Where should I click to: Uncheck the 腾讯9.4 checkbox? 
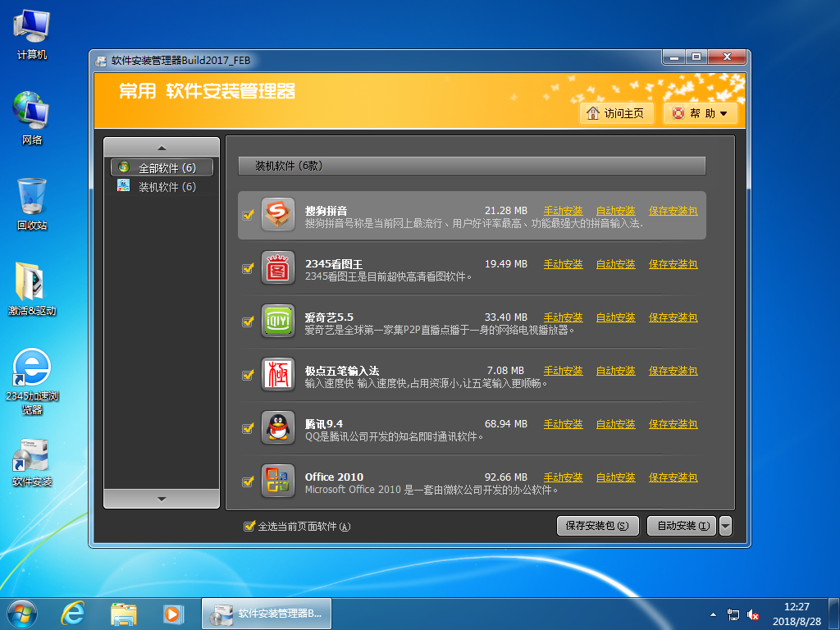[248, 428]
